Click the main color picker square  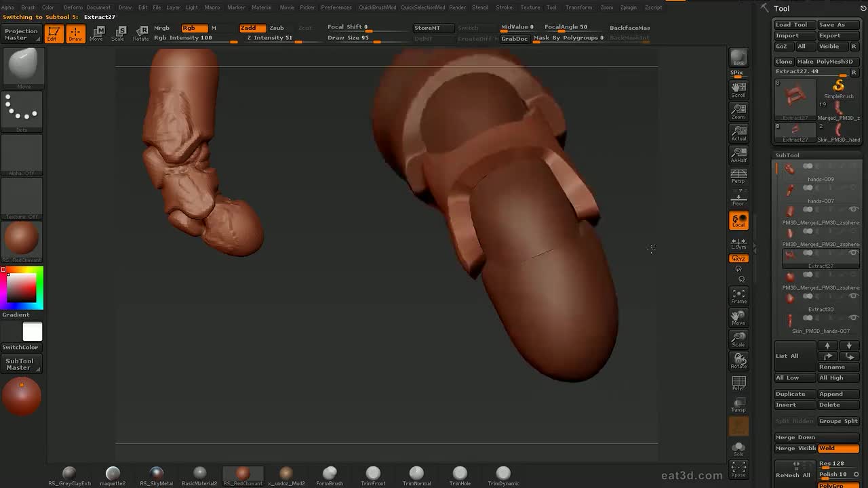[x=22, y=288]
